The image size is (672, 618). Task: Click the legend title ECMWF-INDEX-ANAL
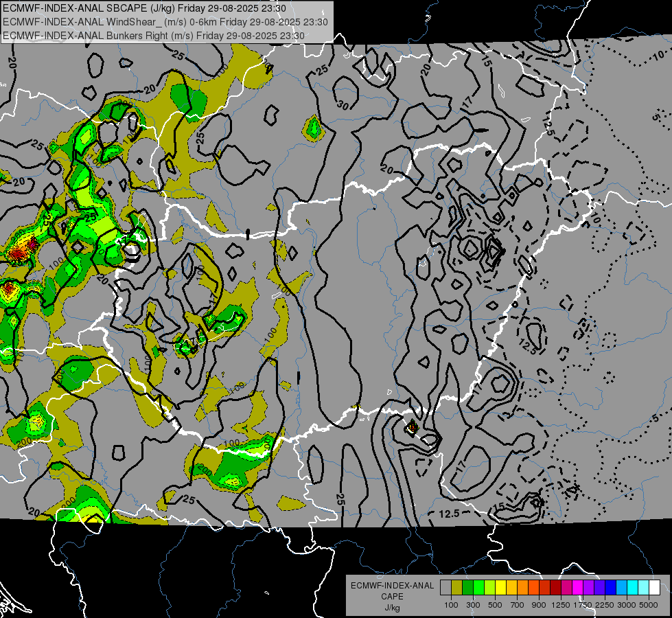click(392, 586)
